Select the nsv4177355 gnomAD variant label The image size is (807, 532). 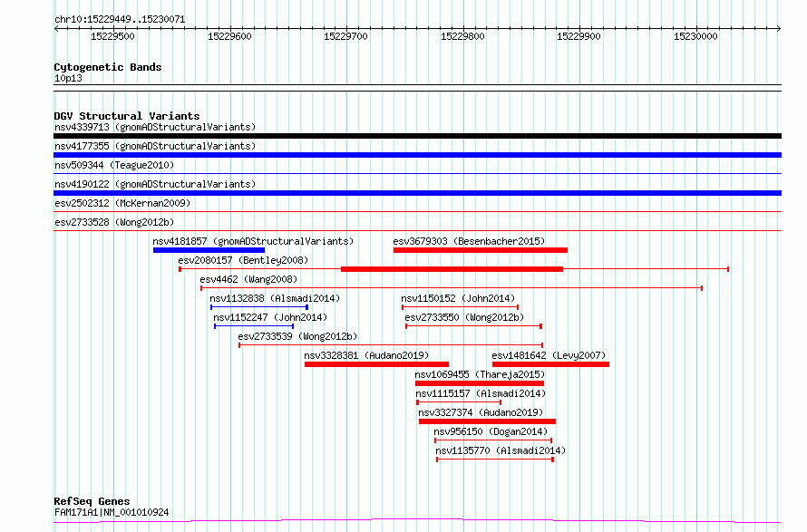coord(155,146)
